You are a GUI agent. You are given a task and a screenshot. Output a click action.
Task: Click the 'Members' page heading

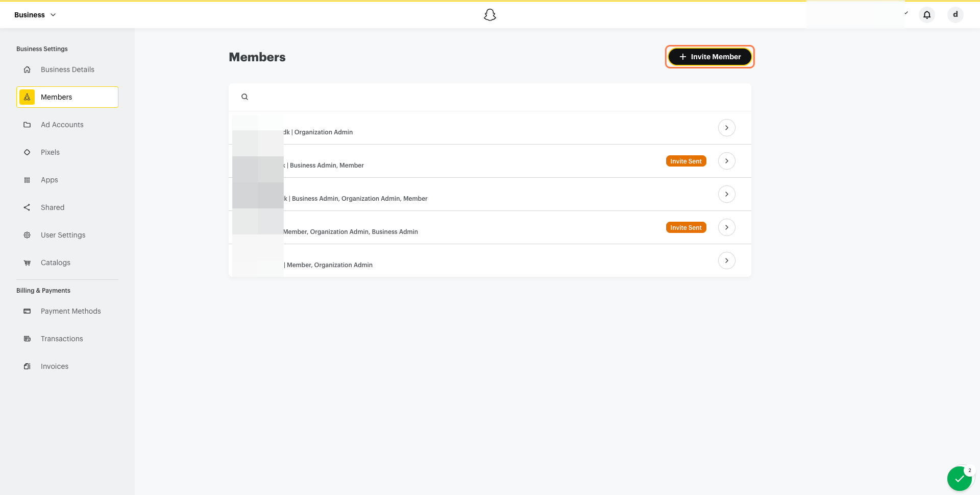(x=257, y=57)
